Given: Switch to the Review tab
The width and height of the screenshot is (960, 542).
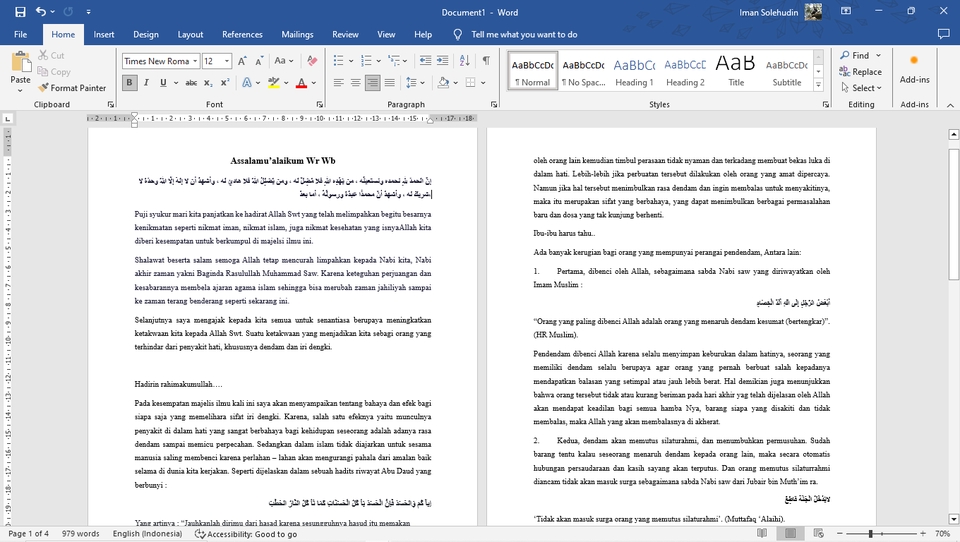Looking at the screenshot, I should pos(345,34).
